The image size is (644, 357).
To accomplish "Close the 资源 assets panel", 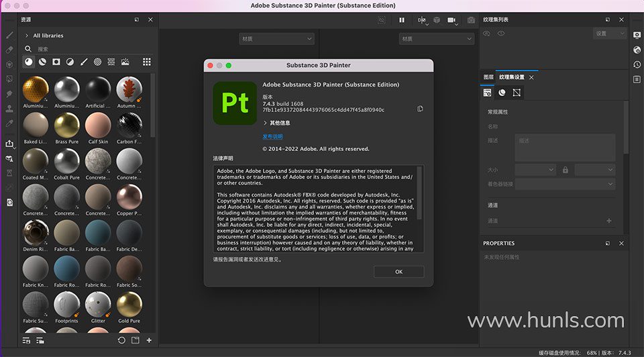I will coord(150,19).
